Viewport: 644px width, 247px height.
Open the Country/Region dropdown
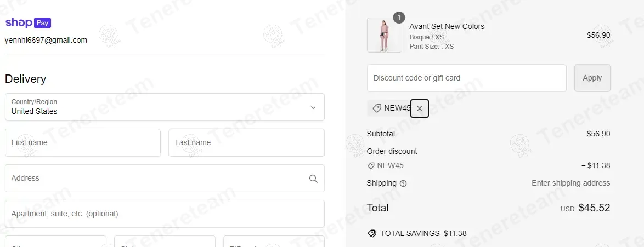tap(165, 107)
